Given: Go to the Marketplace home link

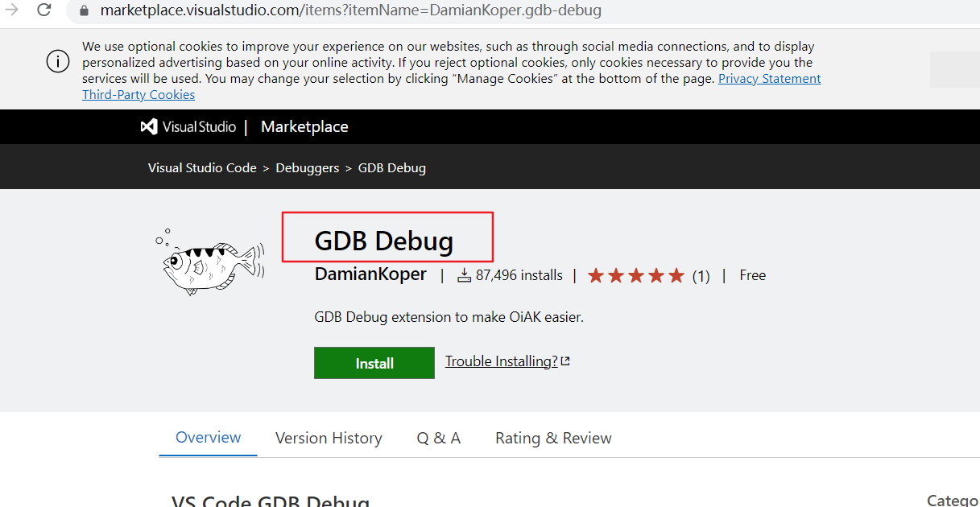Looking at the screenshot, I should (304, 127).
